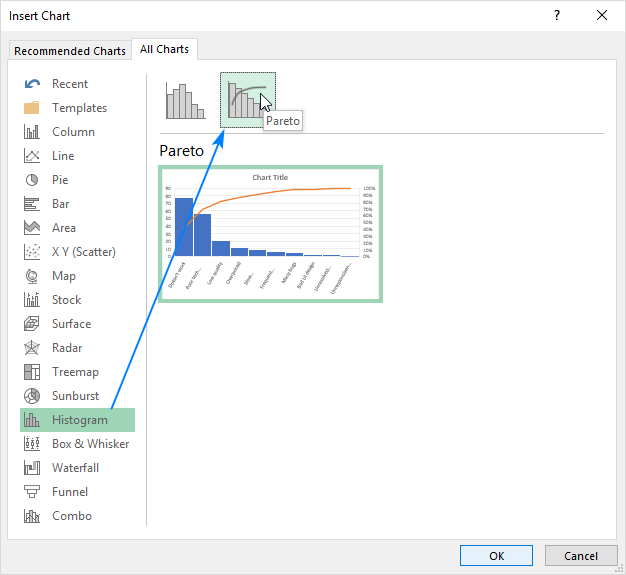The image size is (626, 575).
Task: Click the Waterfall label in list
Action: (x=75, y=468)
